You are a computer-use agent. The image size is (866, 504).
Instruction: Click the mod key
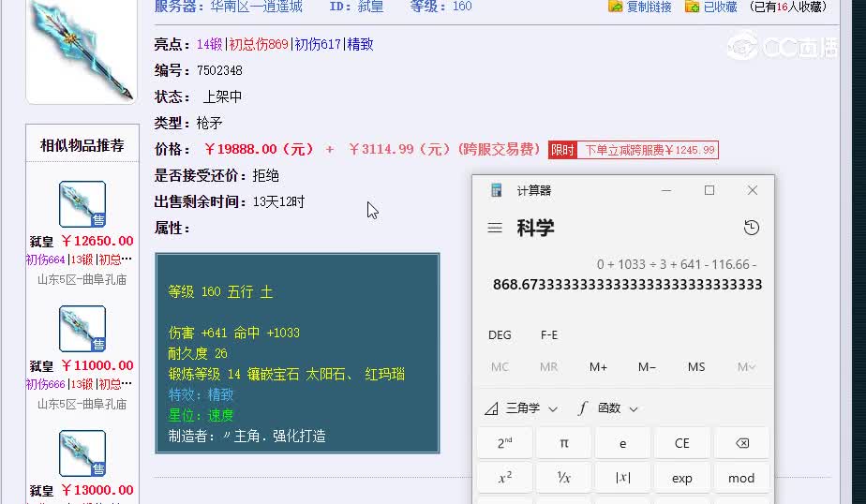(x=741, y=478)
